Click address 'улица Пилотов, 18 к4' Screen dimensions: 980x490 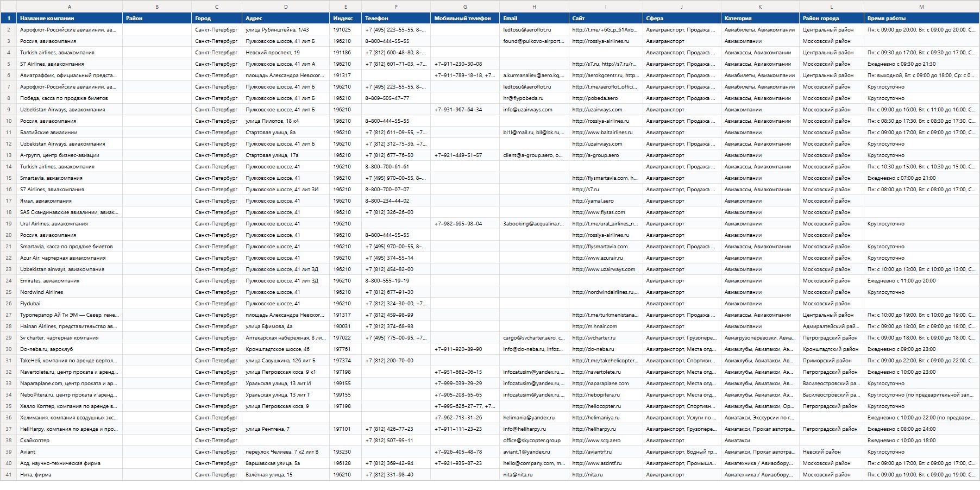[286, 121]
